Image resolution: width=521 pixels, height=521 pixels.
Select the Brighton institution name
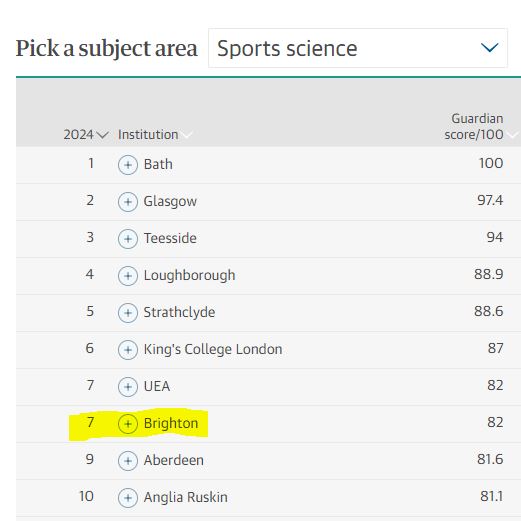coord(171,423)
